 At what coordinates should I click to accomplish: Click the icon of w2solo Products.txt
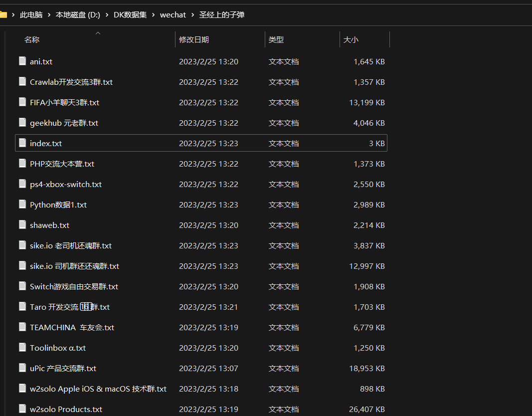[x=22, y=409]
